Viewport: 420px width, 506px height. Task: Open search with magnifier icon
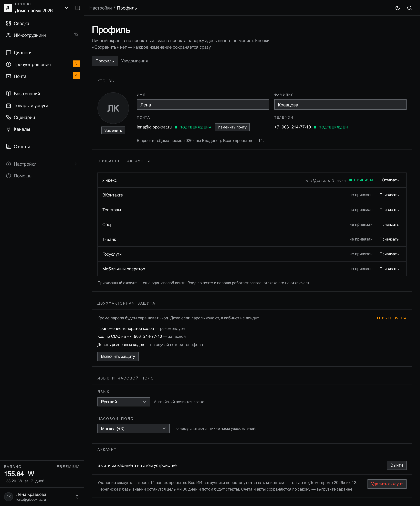coord(409,8)
